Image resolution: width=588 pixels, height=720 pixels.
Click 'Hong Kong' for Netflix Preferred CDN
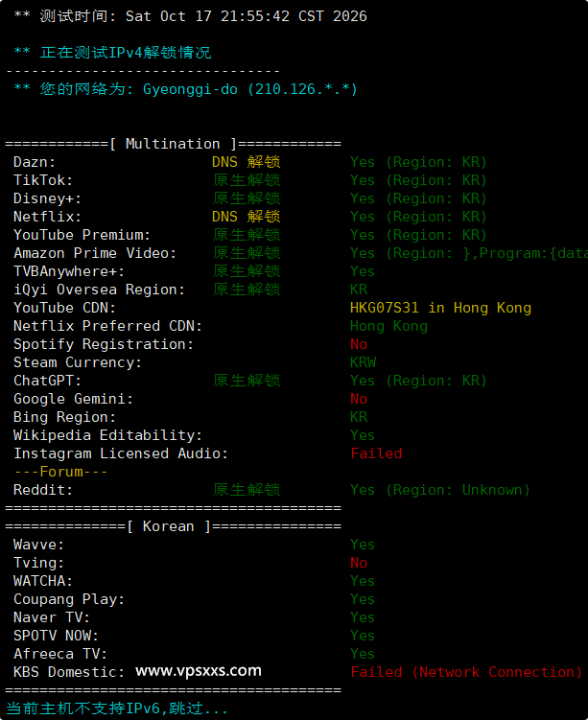tap(388, 326)
